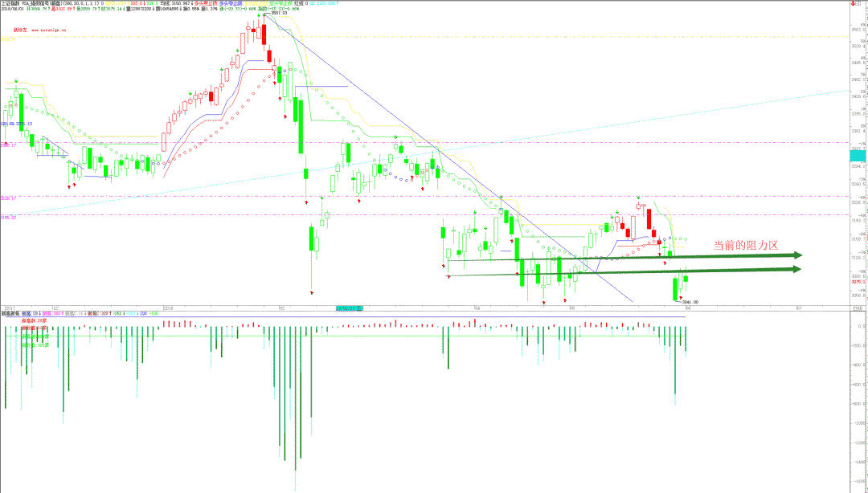Click the red text 当前的阻力区 annotation
Image resolution: width=868 pixels, height=493 pixels.
[x=746, y=245]
